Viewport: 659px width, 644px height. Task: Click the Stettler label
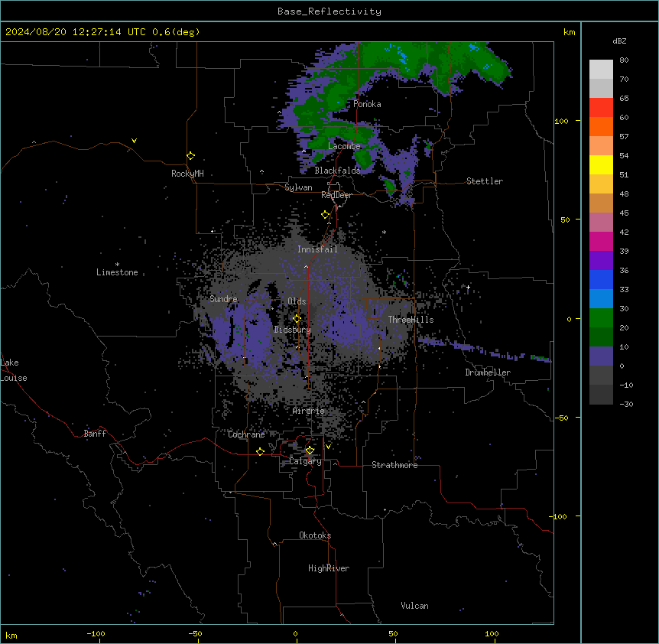[x=485, y=181]
